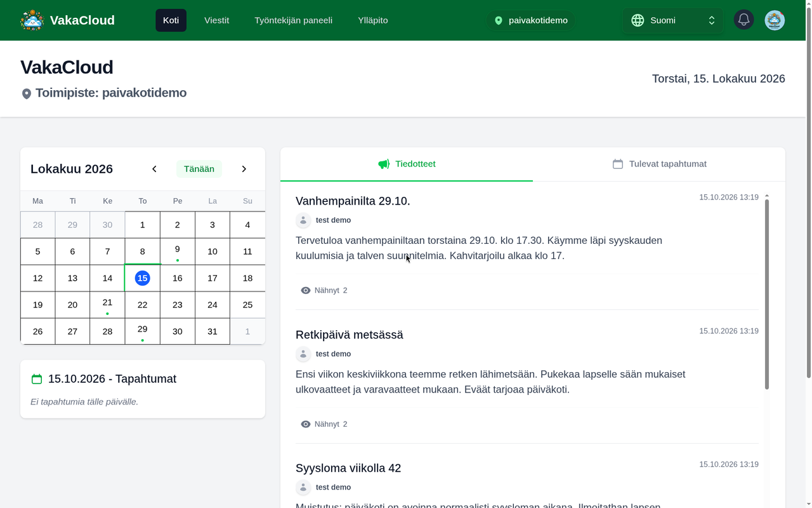This screenshot has width=812, height=508.
Task: Open the Koti navigation item
Action: coord(171,20)
